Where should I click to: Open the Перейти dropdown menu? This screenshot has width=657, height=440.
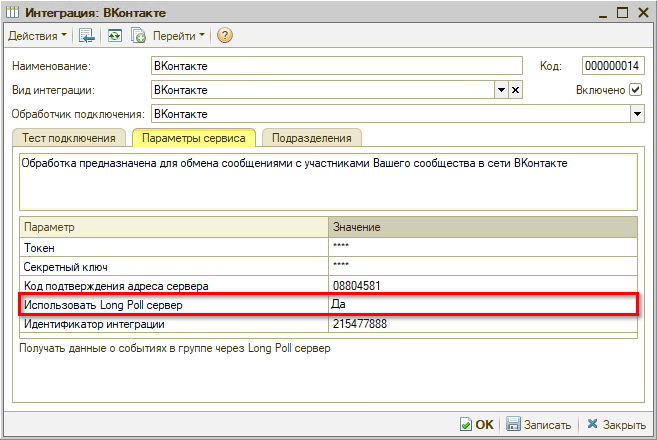[178, 36]
